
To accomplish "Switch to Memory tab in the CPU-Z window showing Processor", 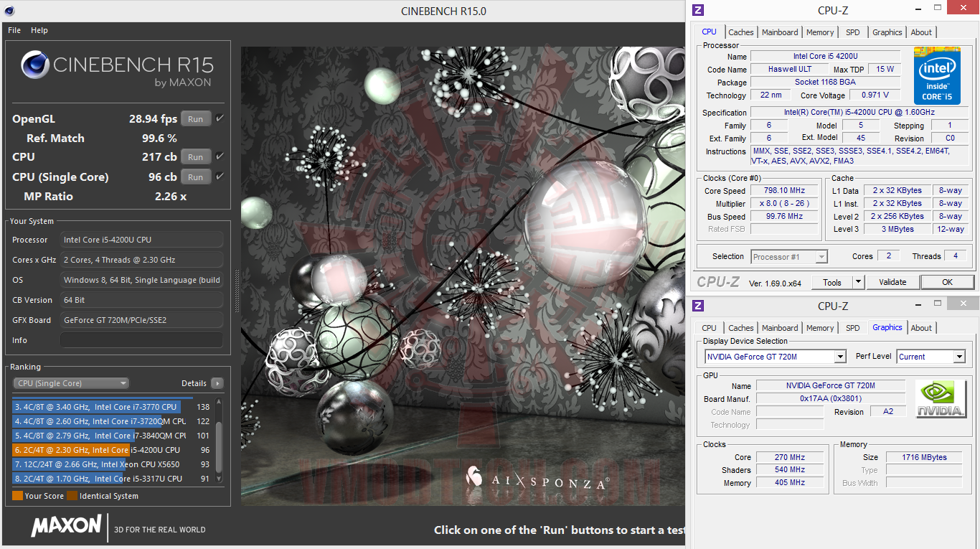I will [820, 32].
